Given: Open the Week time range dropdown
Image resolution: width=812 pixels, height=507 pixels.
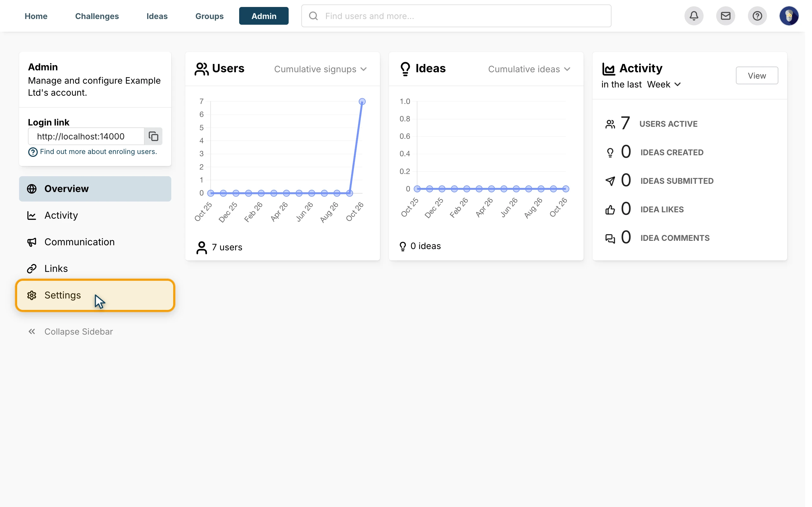Looking at the screenshot, I should pos(664,85).
